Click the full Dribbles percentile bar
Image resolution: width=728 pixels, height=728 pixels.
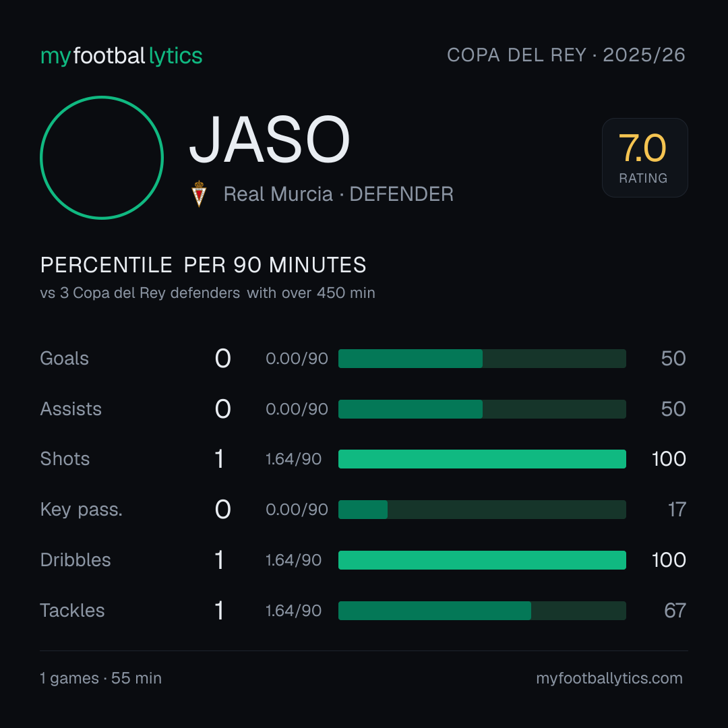pyautogui.click(x=482, y=560)
